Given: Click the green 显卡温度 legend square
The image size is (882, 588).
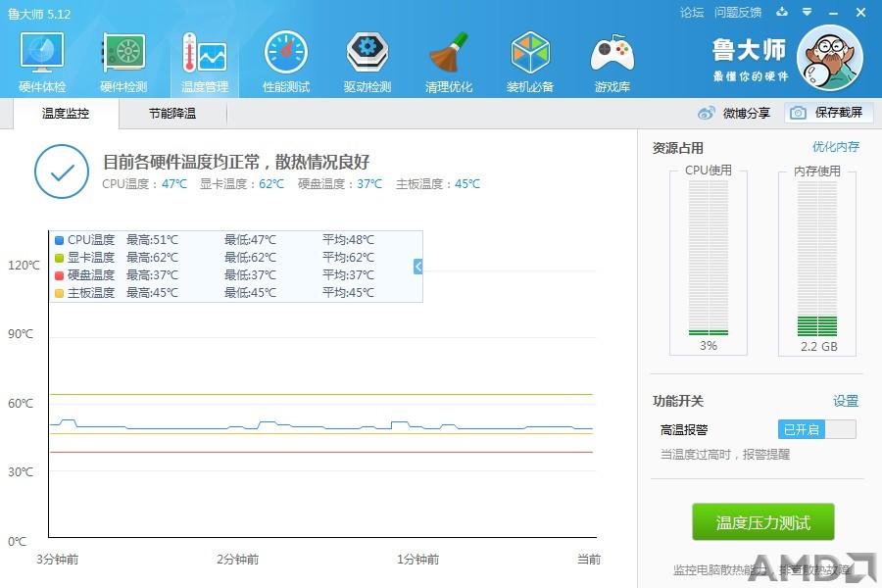Looking at the screenshot, I should [x=59, y=258].
